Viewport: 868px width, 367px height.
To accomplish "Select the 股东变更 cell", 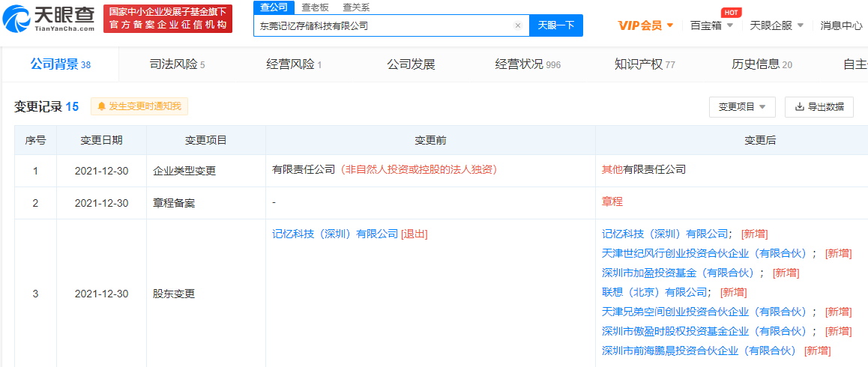I will click(206, 294).
